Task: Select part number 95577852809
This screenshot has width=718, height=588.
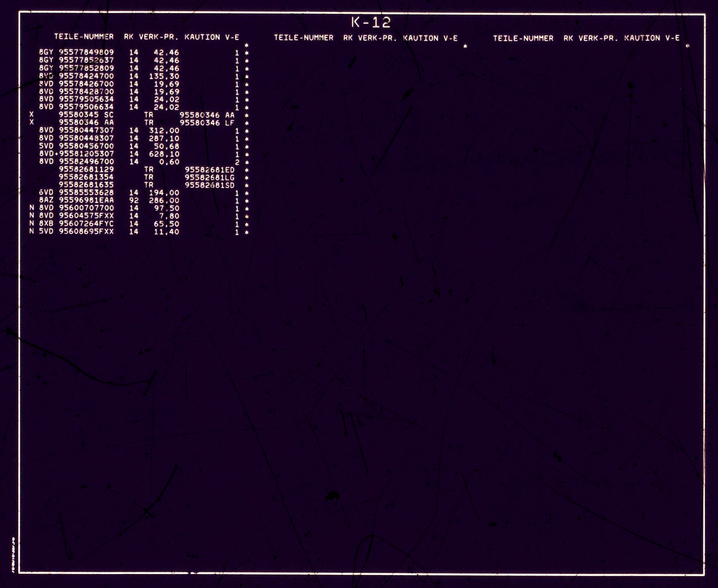Action: click(x=86, y=68)
